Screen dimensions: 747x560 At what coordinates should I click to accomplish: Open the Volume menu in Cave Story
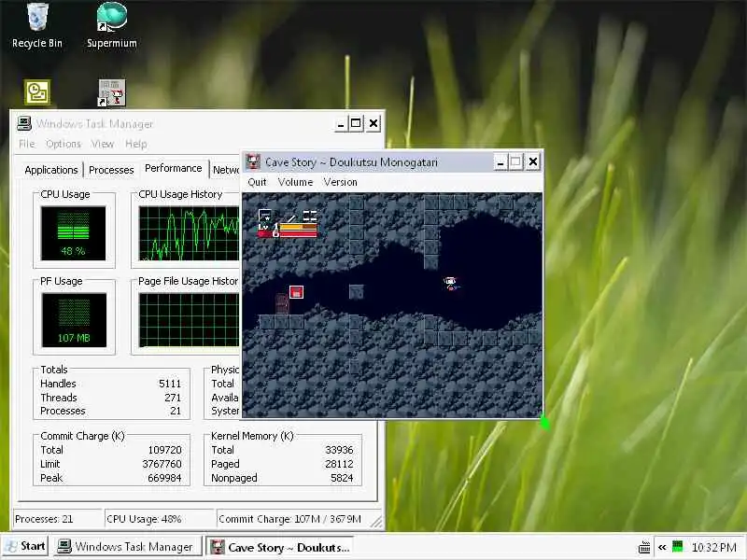tap(295, 182)
